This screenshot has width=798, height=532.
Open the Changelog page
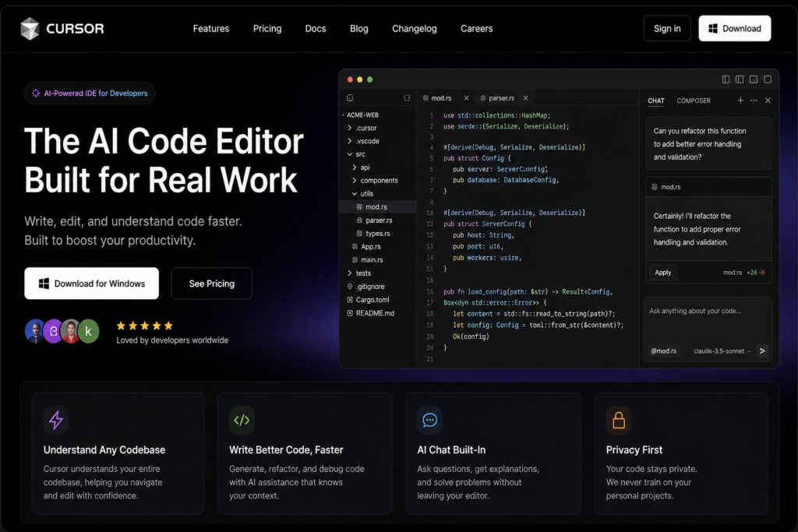pos(415,29)
